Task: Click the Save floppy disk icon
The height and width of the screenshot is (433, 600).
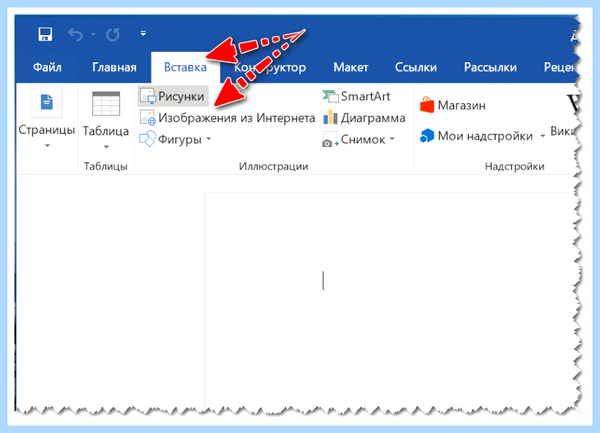Action: point(45,34)
